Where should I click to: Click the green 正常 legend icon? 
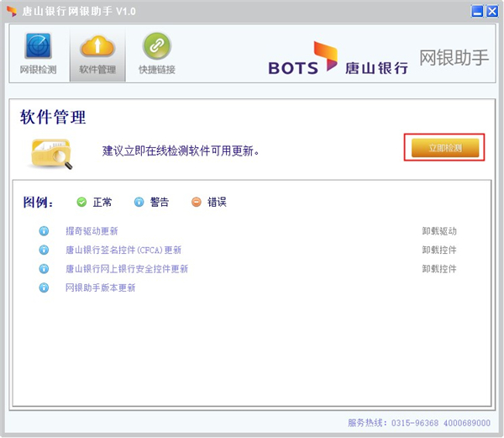click(x=81, y=202)
